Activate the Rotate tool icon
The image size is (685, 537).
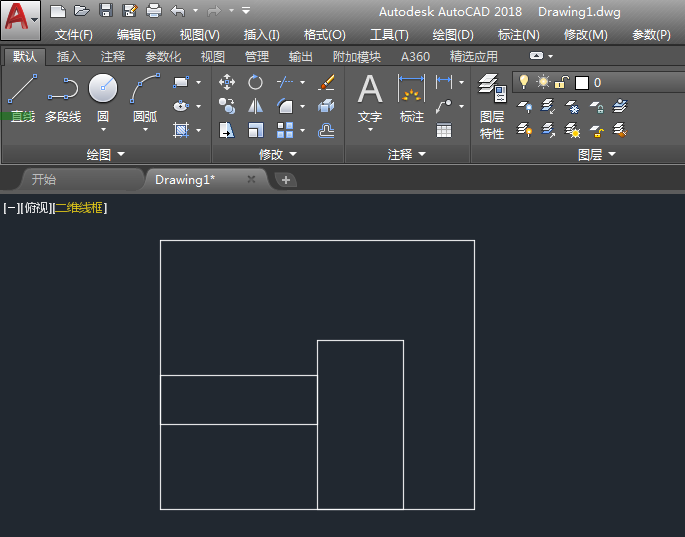(x=256, y=82)
